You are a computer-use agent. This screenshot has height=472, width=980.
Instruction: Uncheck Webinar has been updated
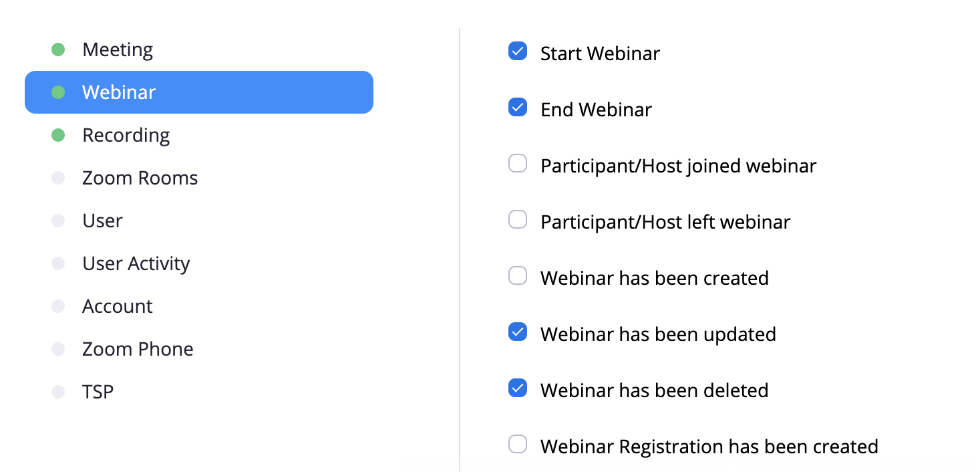[518, 332]
